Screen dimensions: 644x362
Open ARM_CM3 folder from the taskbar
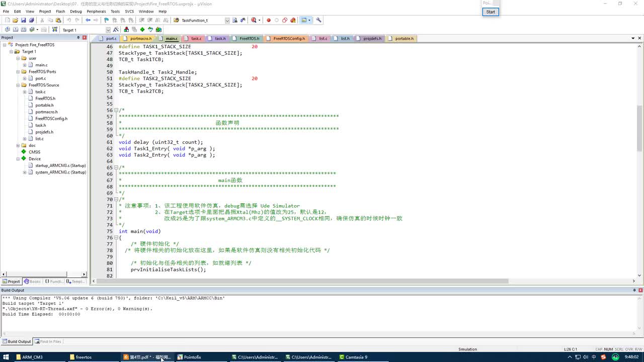[x=32, y=357]
